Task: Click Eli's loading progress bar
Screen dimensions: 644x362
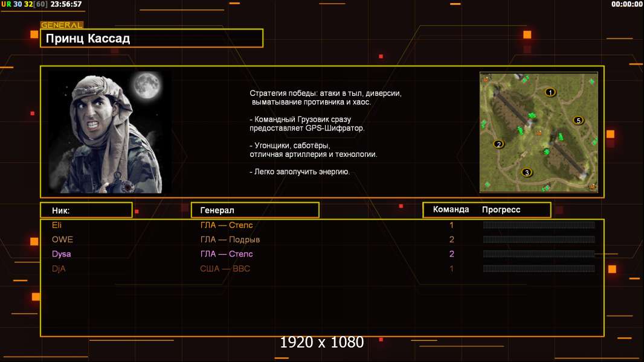Action: [538, 225]
